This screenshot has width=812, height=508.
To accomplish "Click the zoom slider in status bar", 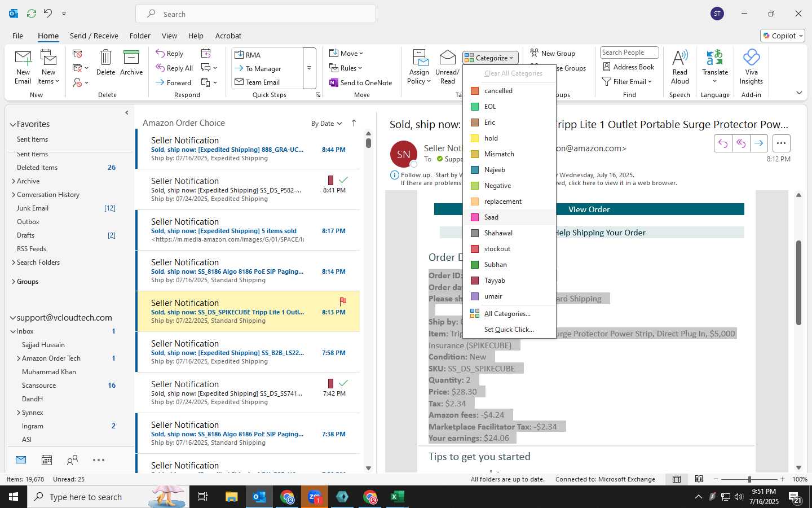I will click(749, 479).
